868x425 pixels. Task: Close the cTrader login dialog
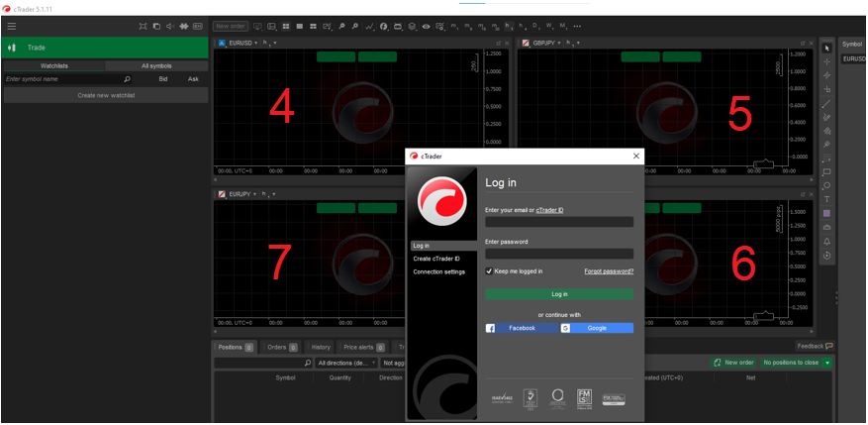click(x=636, y=157)
